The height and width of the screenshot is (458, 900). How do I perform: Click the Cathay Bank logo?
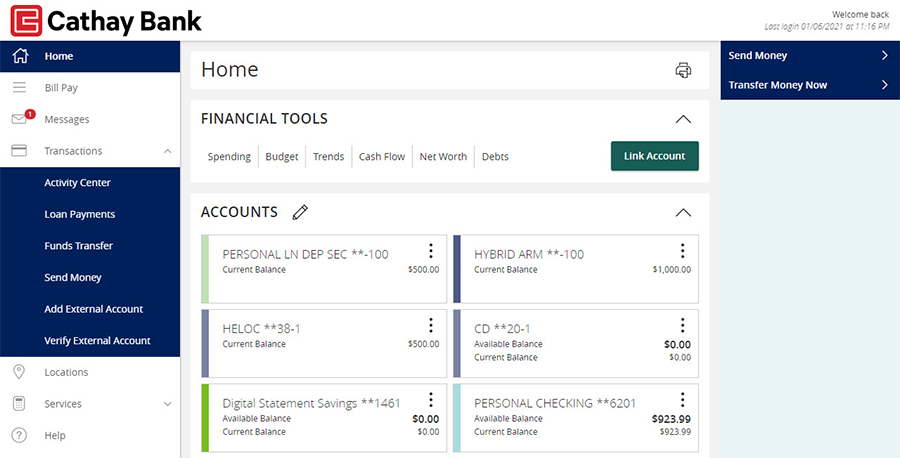click(x=106, y=21)
